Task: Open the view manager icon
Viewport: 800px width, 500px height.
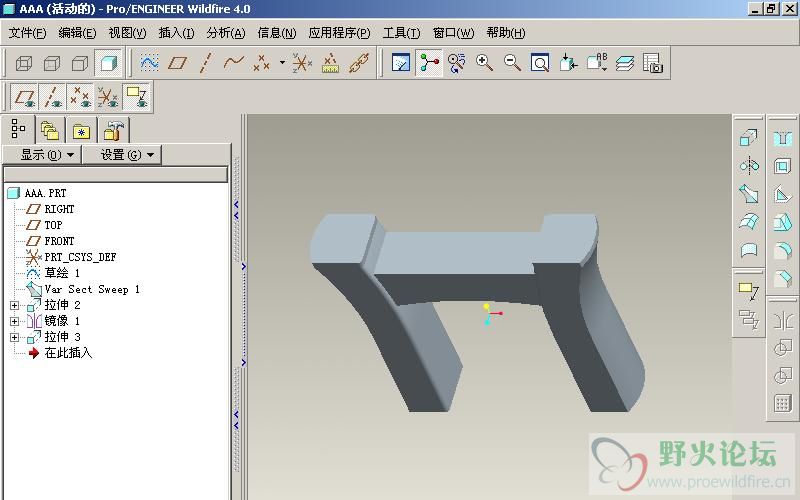Action: pyautogui.click(x=653, y=63)
